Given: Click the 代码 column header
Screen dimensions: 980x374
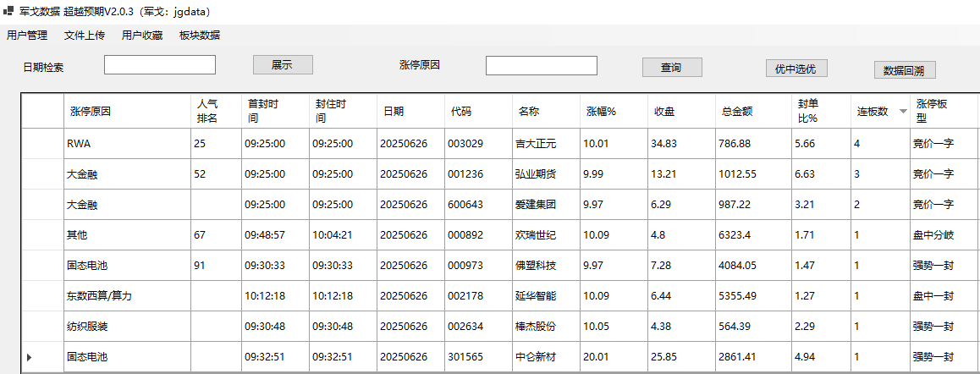Looking at the screenshot, I should click(x=478, y=112).
